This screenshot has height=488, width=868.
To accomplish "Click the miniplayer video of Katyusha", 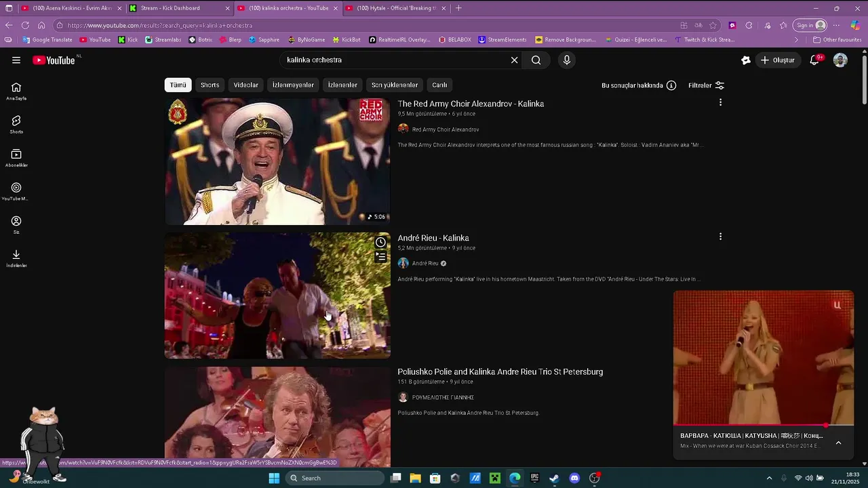I will tap(764, 358).
